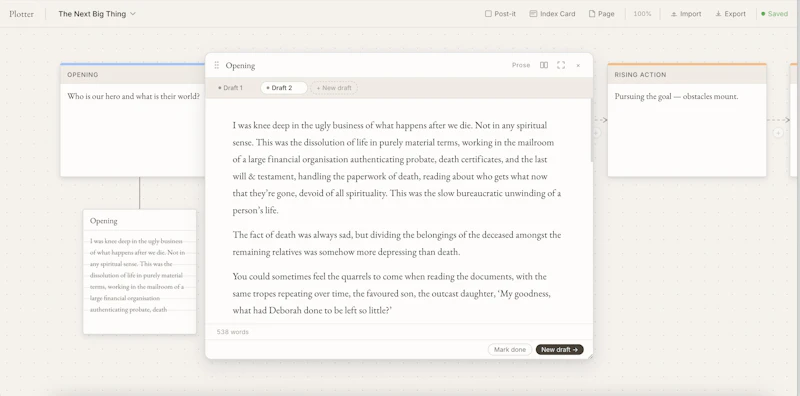Import a file via Import button
Viewport: 800px width, 396px height.
click(686, 14)
